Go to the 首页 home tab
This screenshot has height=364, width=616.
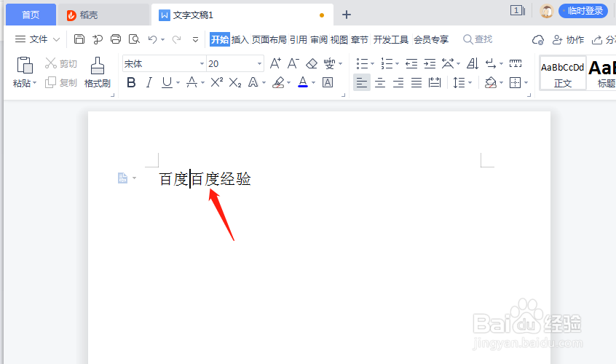click(31, 15)
